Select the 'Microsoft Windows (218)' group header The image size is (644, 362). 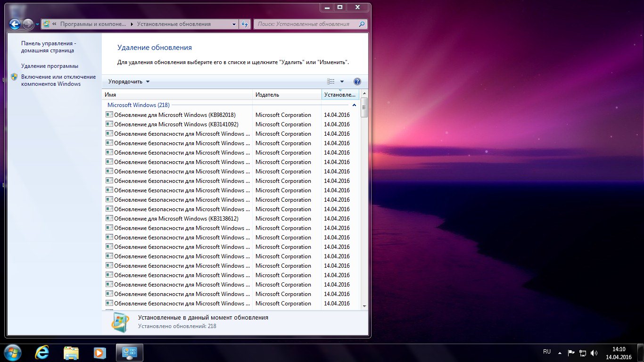coord(139,105)
